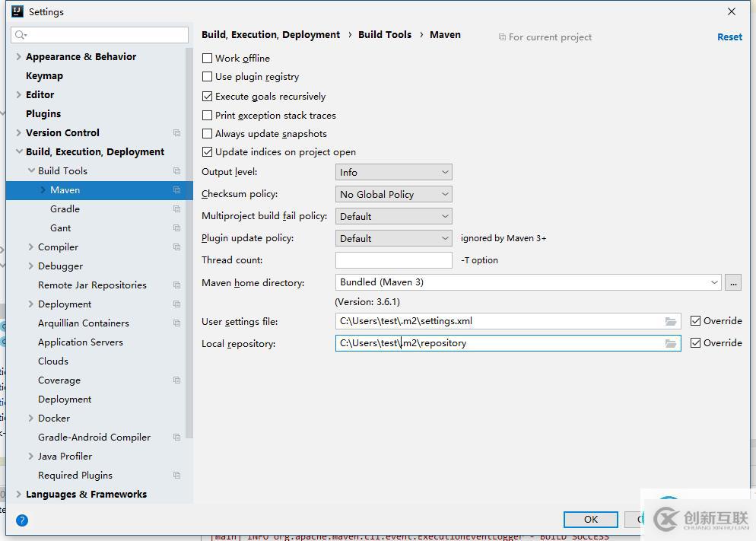Collapse Build, Execution, Deployment node
Screen dimensions: 756x541
tap(19, 151)
